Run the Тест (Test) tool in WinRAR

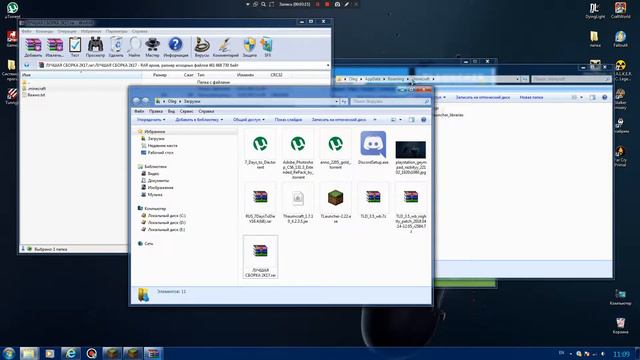tap(75, 47)
